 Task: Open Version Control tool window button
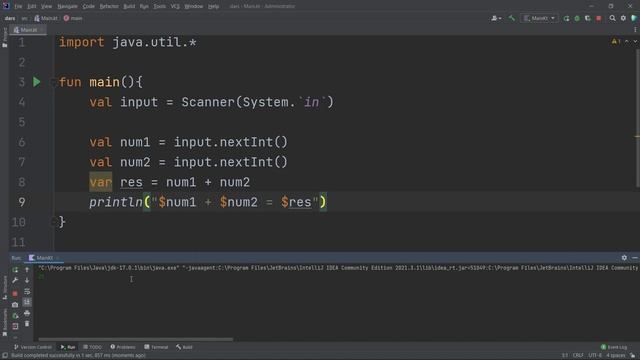(33, 347)
